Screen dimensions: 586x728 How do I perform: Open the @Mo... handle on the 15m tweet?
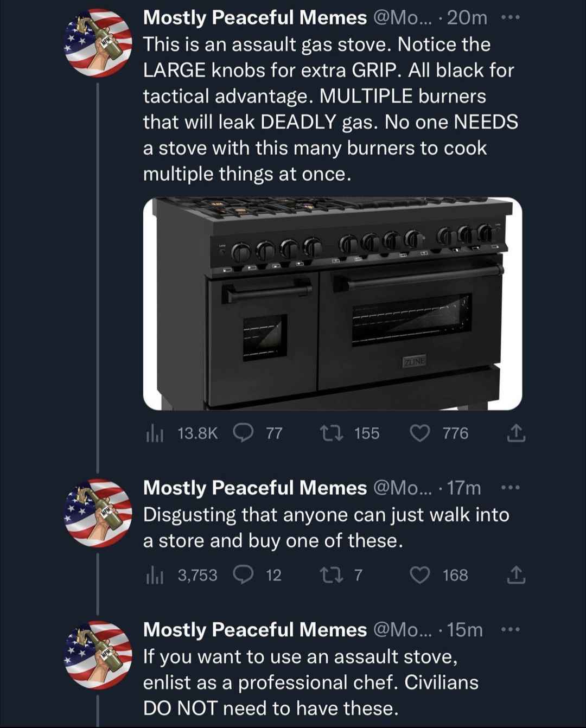[403, 629]
